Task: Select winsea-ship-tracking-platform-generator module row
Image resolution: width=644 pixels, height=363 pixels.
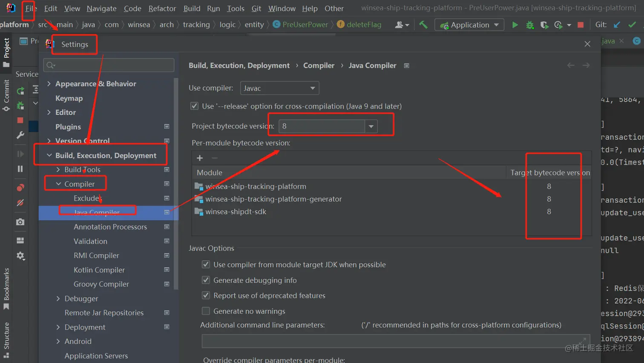Action: pyautogui.click(x=391, y=199)
